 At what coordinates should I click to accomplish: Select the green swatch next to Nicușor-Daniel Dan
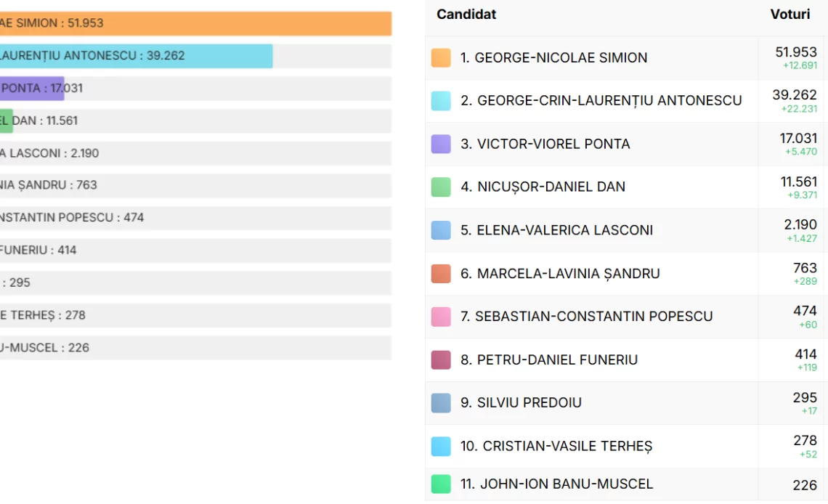pyautogui.click(x=441, y=187)
